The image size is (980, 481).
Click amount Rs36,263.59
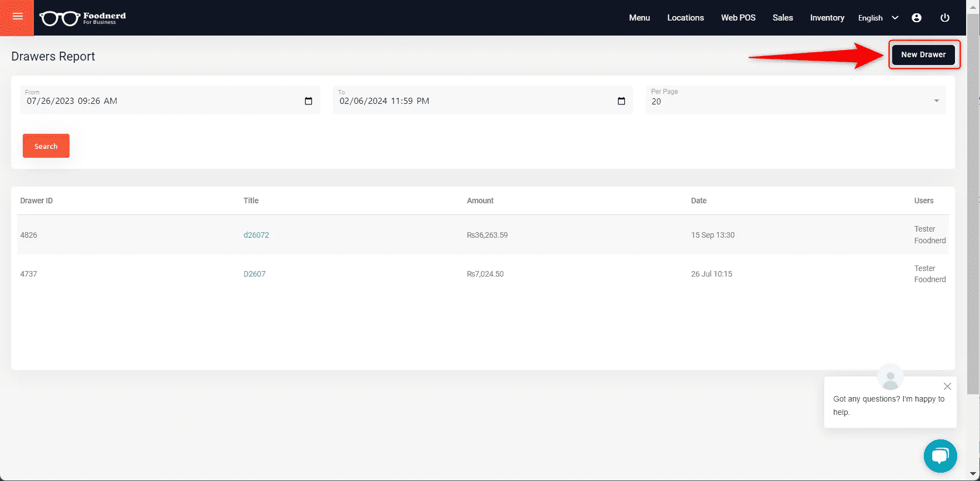click(x=487, y=235)
